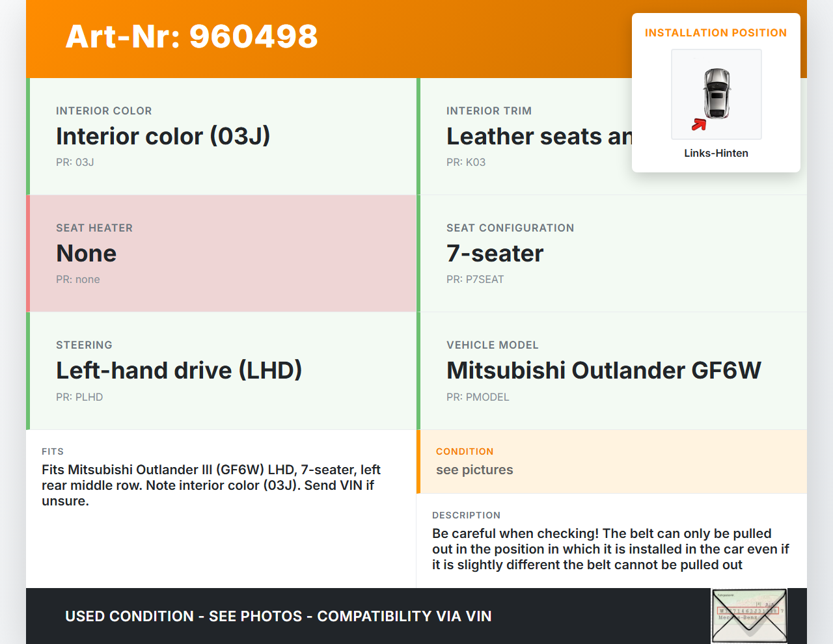This screenshot has width=833, height=644.
Task: Click the FITS section label
Action: pyautogui.click(x=53, y=451)
